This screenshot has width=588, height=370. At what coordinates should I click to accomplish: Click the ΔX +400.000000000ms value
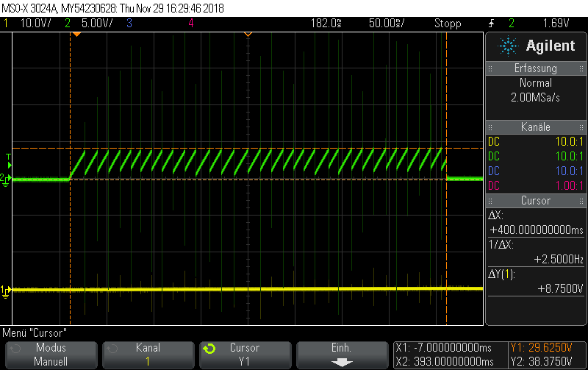pyautogui.click(x=537, y=230)
